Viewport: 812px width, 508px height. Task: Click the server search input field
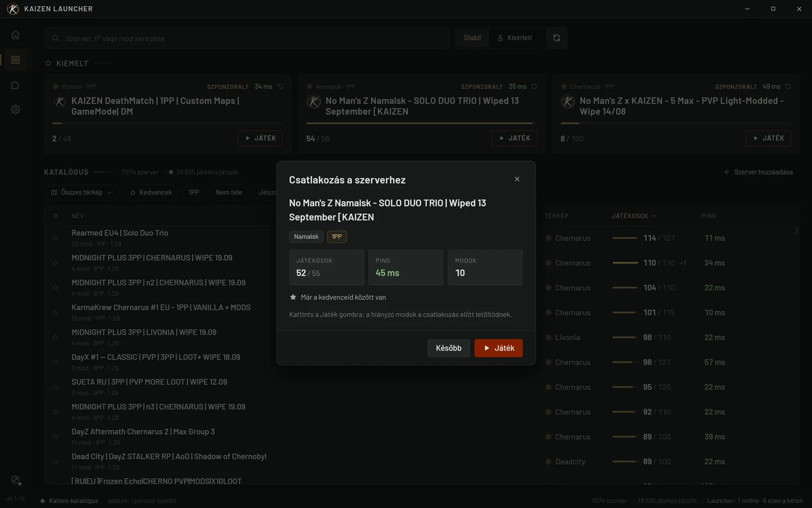248,38
